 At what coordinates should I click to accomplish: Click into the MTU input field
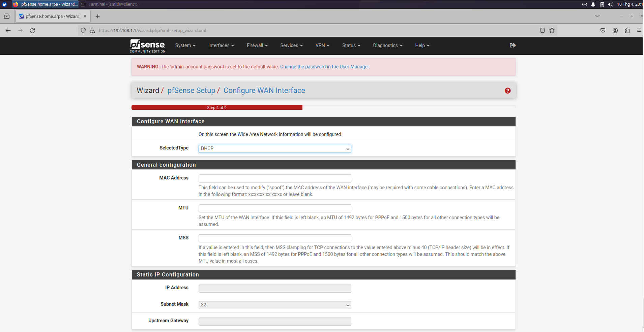pos(275,208)
